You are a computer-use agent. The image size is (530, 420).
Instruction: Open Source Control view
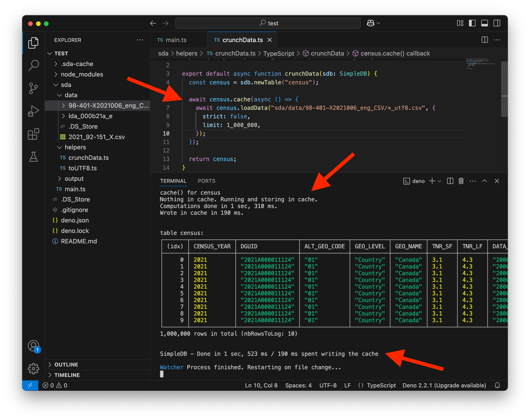click(x=33, y=88)
